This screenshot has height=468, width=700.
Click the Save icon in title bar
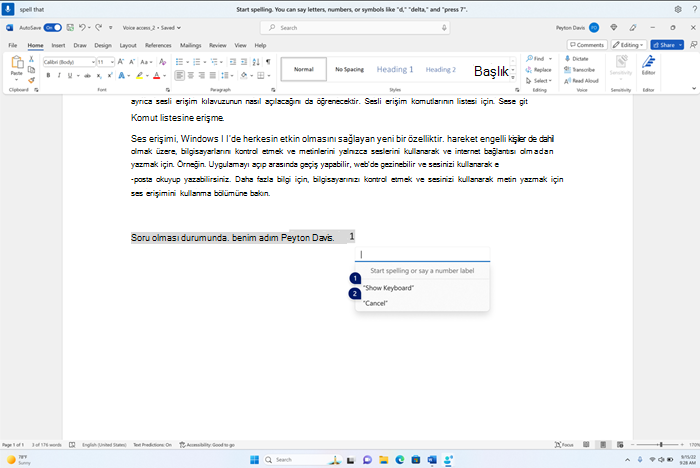70,28
